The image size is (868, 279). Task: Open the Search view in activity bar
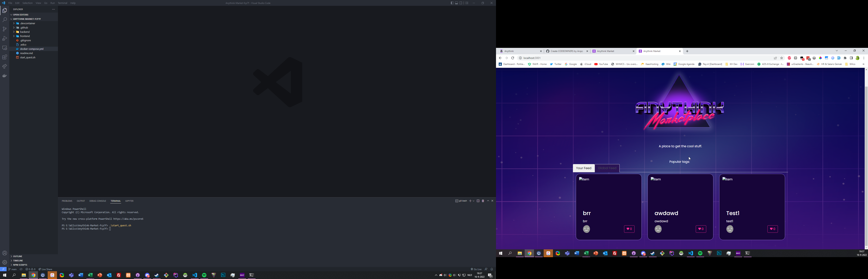tap(4, 20)
